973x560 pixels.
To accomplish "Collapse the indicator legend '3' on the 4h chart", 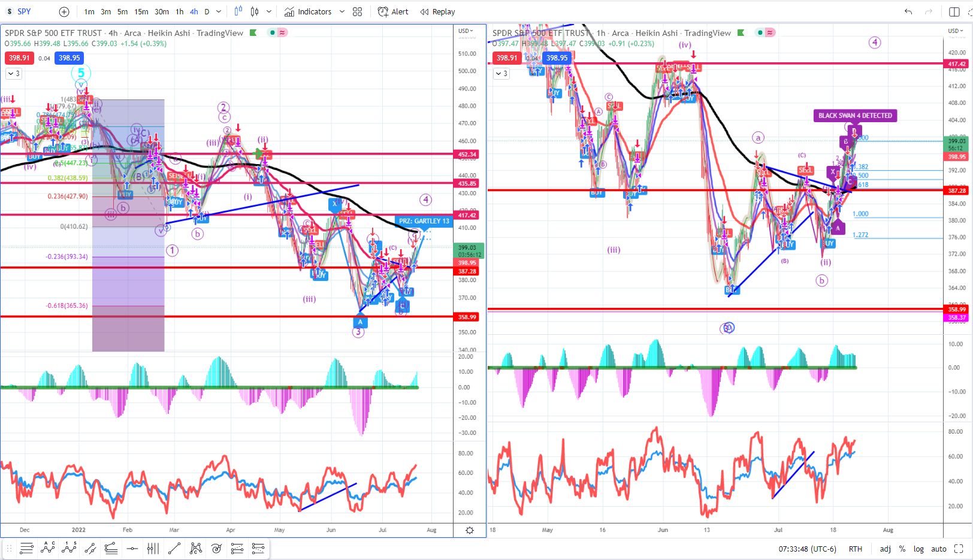I will 14,74.
